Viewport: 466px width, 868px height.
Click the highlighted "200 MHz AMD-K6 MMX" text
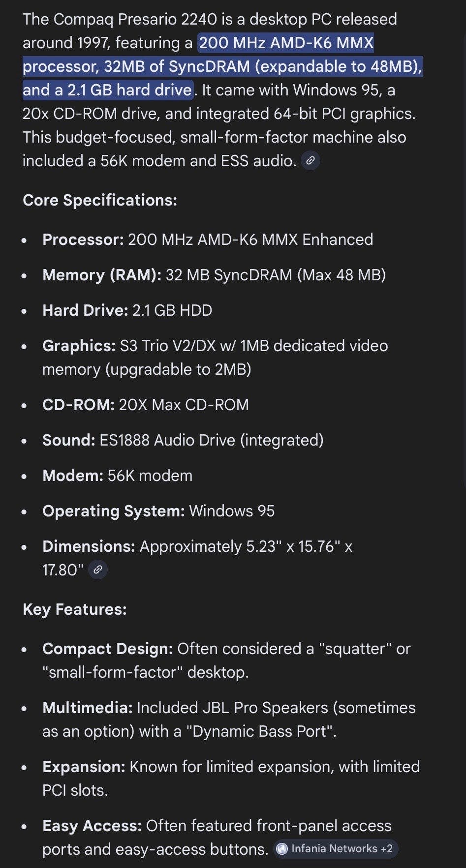286,43
